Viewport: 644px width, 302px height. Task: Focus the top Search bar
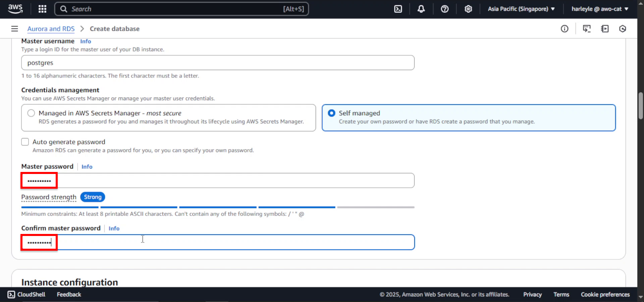coord(181,9)
